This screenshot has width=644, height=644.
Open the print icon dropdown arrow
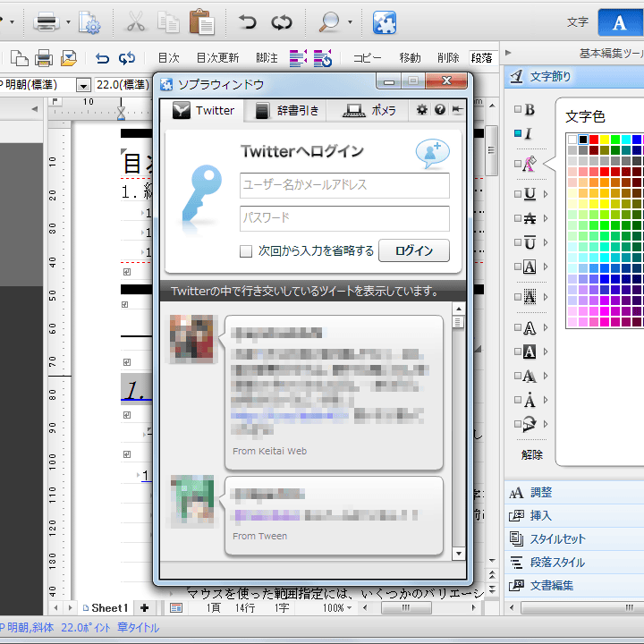click(68, 22)
